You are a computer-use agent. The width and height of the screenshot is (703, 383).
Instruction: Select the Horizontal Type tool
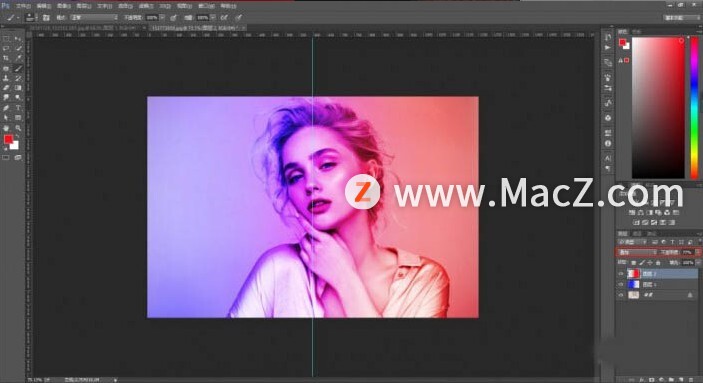pyautogui.click(x=18, y=108)
